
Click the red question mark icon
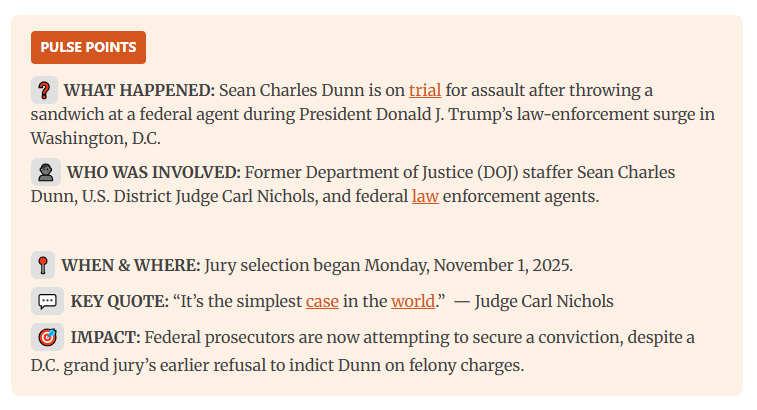click(x=44, y=90)
